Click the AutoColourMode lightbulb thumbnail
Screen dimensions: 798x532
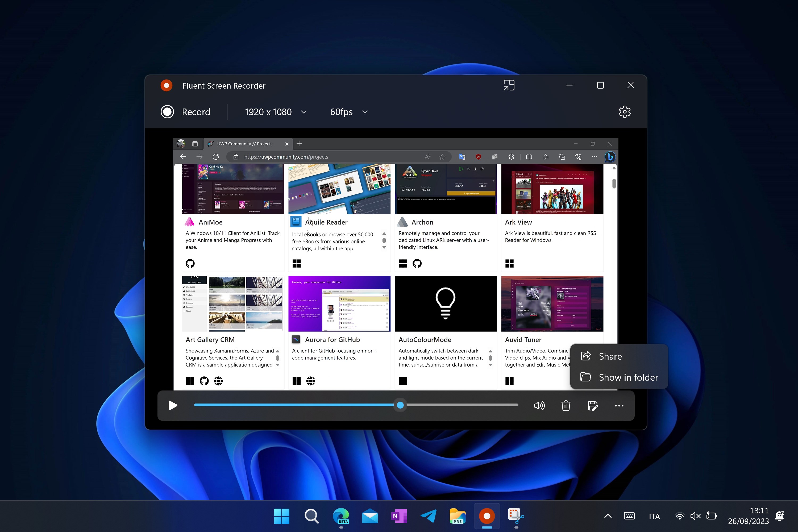click(446, 304)
